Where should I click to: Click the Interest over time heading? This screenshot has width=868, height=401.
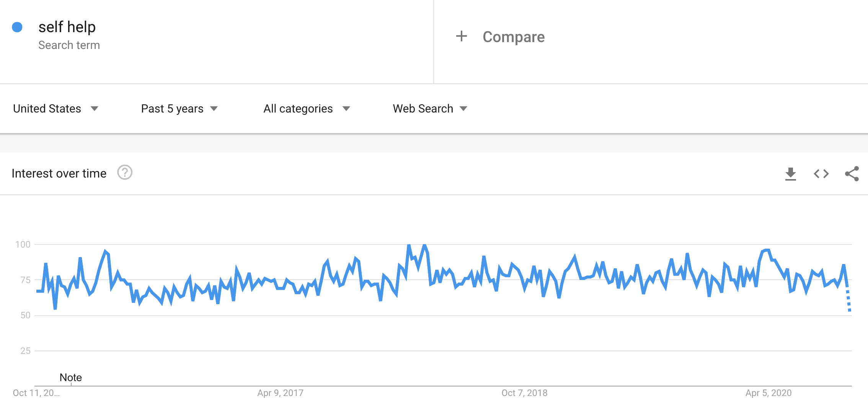point(59,173)
